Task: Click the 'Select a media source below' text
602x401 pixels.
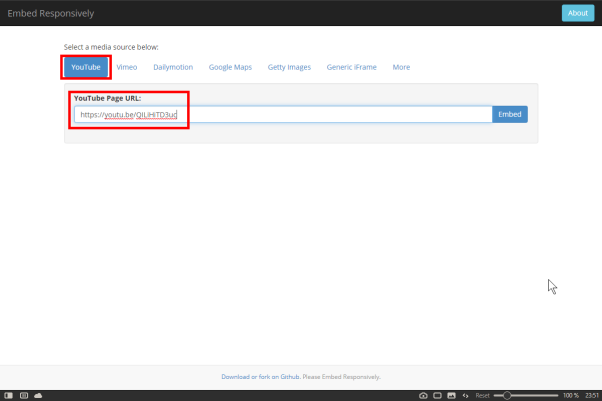Action: pos(111,47)
